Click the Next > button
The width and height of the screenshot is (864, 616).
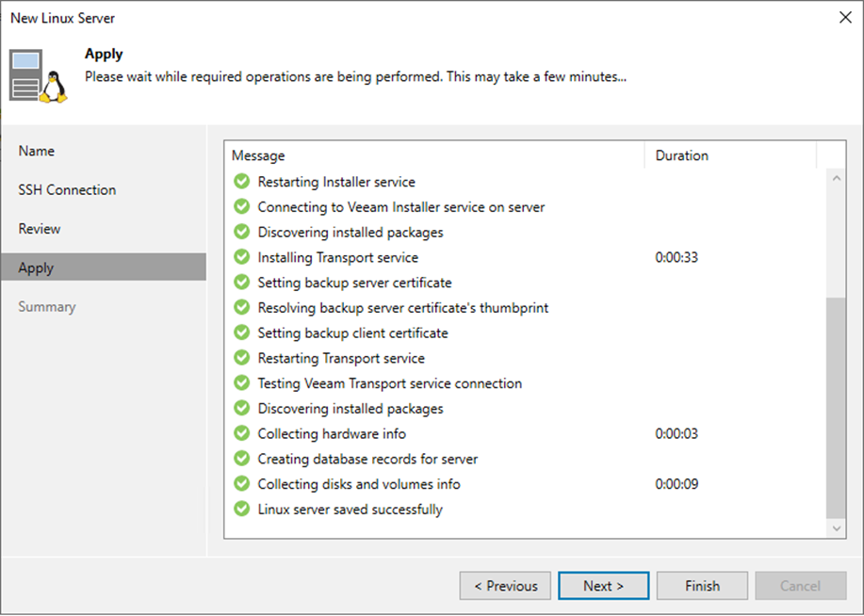click(x=603, y=586)
